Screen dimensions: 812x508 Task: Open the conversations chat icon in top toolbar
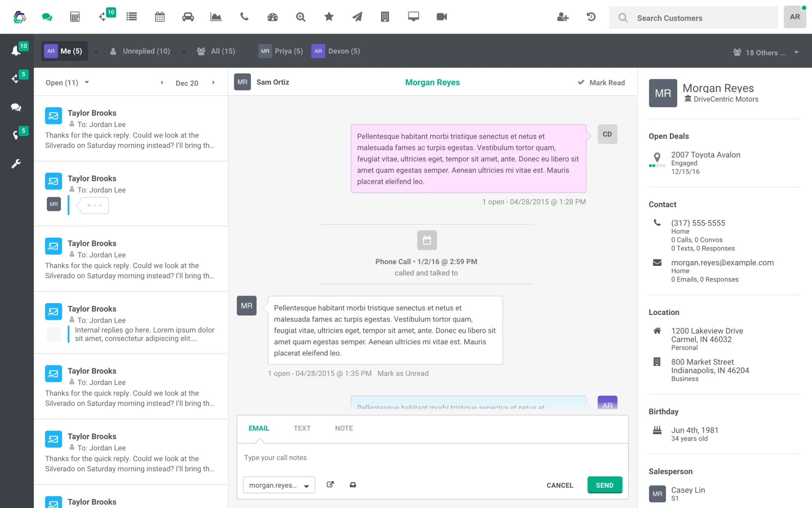(x=47, y=17)
